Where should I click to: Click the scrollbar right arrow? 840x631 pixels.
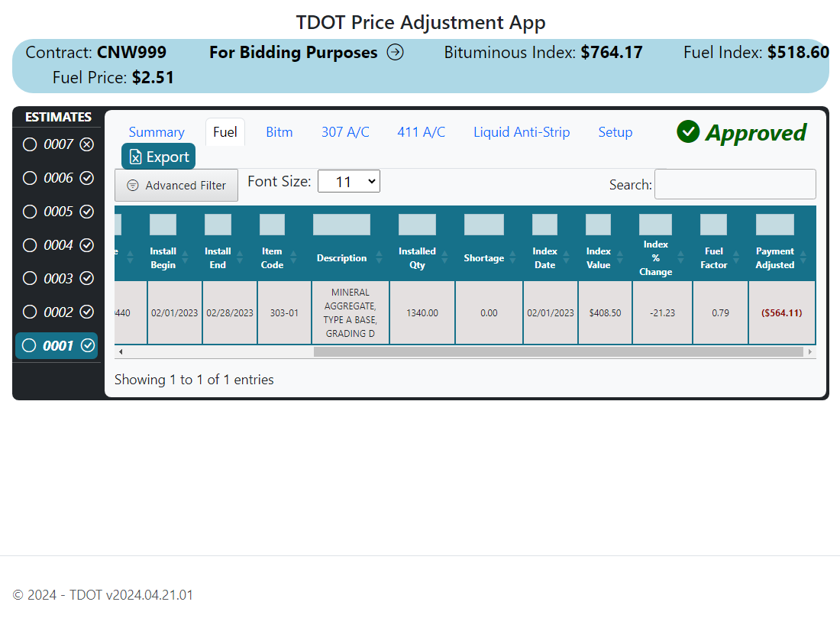coord(810,351)
